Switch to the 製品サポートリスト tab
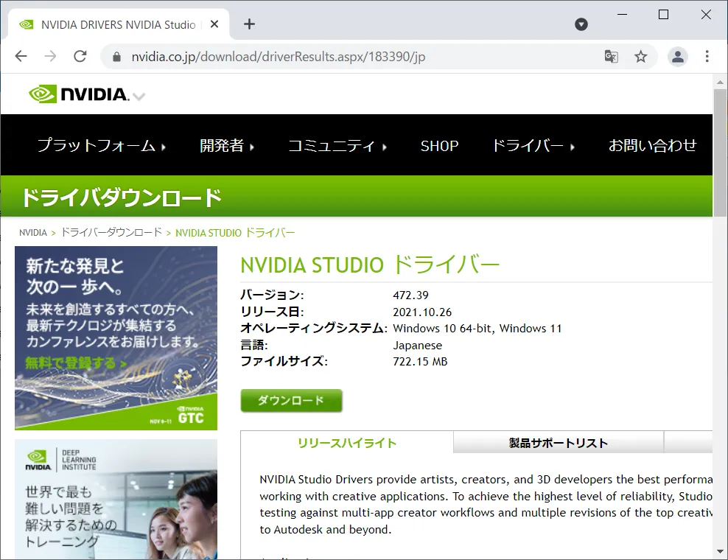The height and width of the screenshot is (560, 728). pos(558,443)
